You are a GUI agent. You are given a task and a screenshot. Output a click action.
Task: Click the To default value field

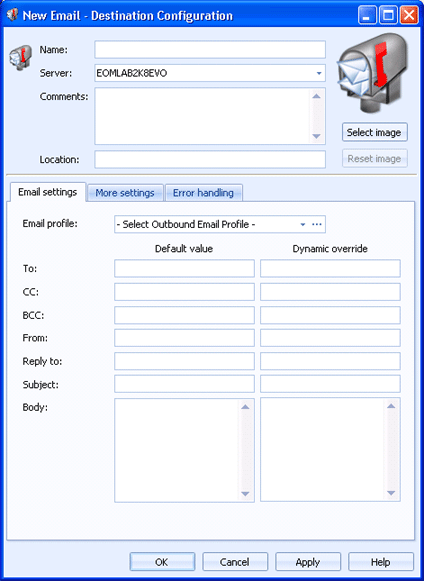coord(184,268)
